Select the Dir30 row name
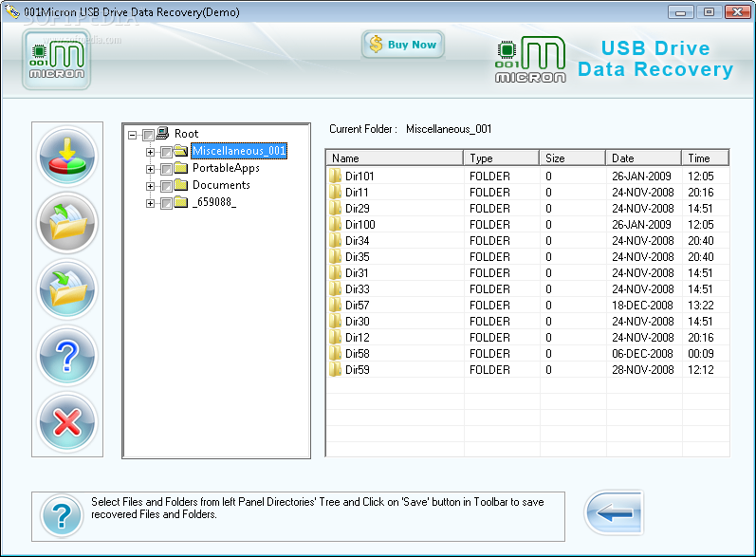The image size is (756, 557). [358, 321]
